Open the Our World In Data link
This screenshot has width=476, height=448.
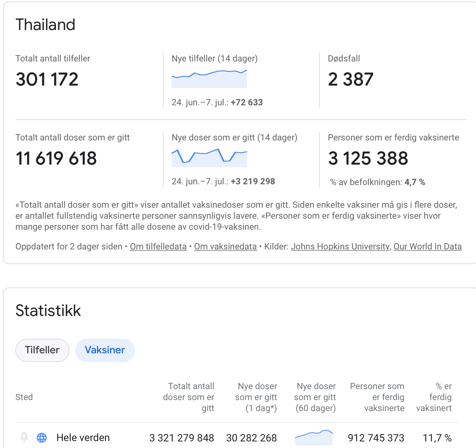(x=427, y=246)
